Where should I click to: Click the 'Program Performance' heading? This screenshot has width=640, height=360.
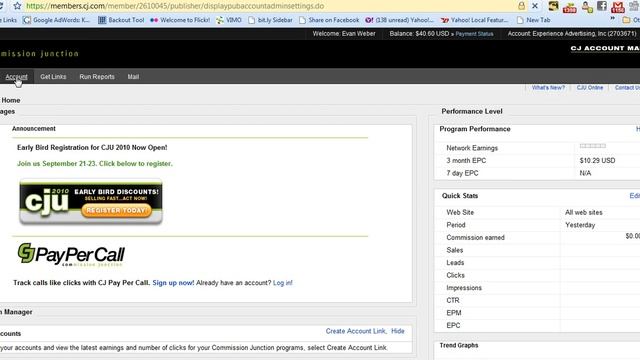(475, 129)
